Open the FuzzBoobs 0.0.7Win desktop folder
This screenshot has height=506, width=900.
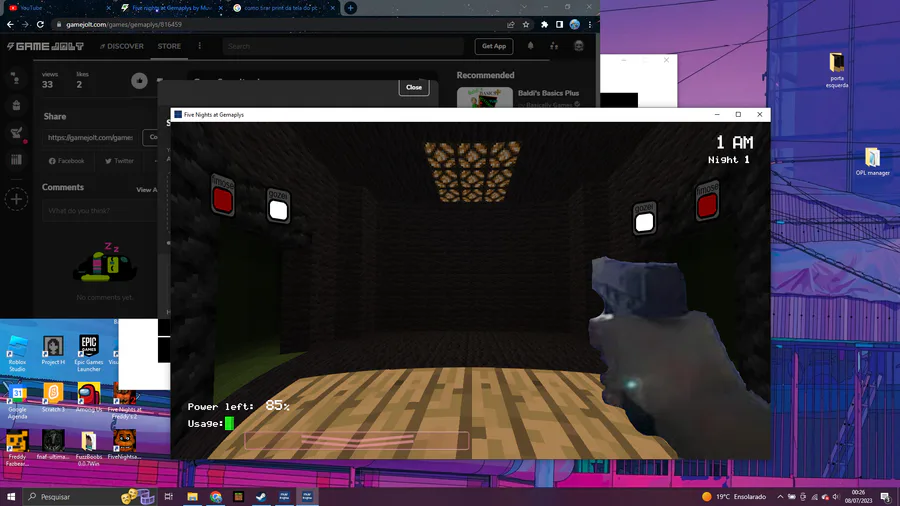(x=88, y=449)
